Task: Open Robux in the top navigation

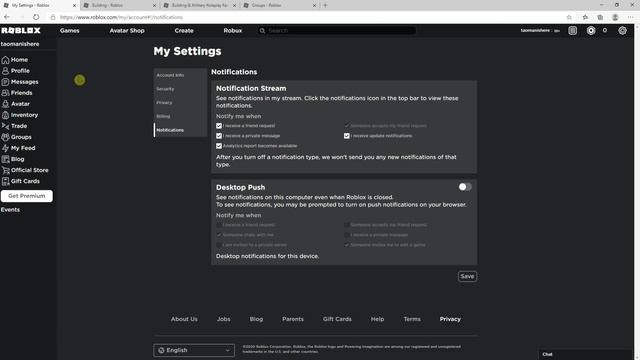Action: (x=233, y=31)
